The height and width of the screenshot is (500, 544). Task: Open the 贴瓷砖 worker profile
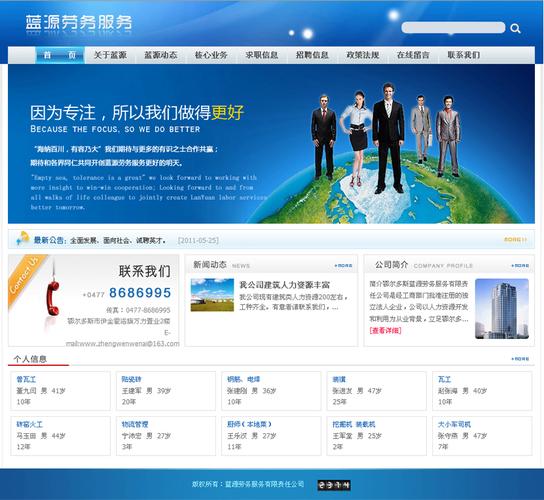pos(131,379)
